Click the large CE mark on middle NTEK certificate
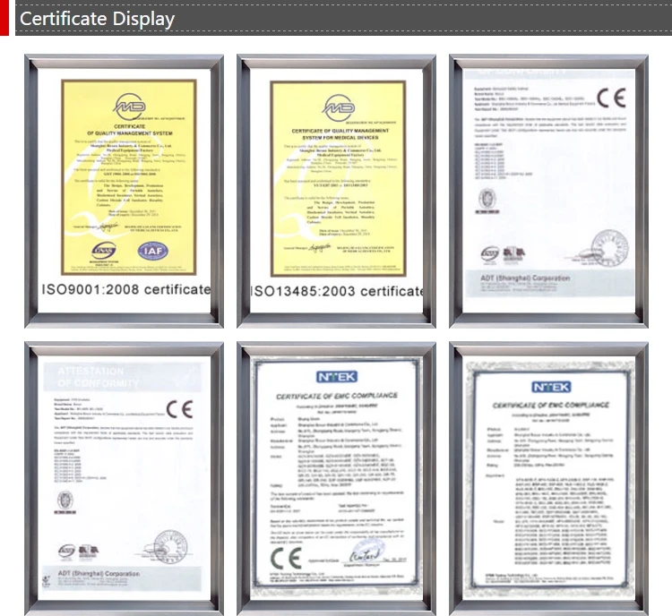 (286, 558)
